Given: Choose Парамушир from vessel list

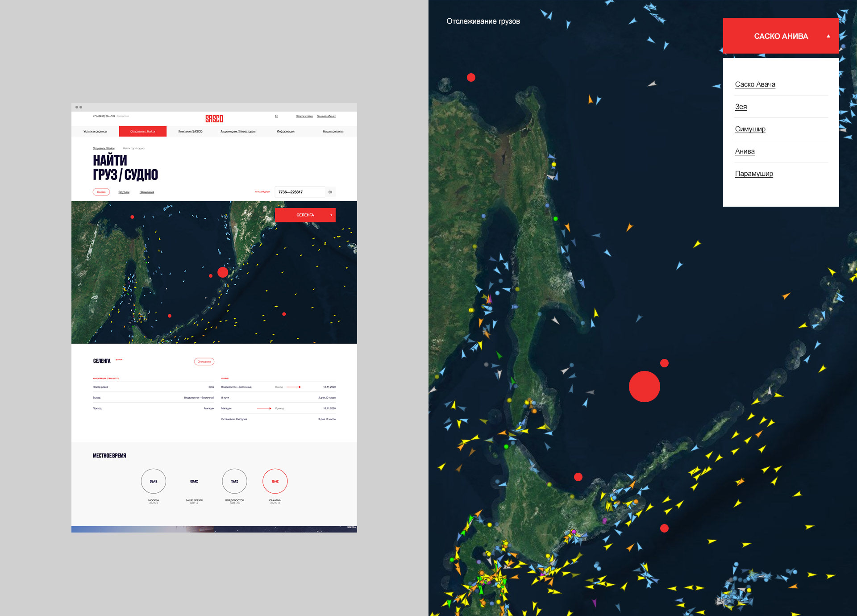Looking at the screenshot, I should pyautogui.click(x=754, y=174).
